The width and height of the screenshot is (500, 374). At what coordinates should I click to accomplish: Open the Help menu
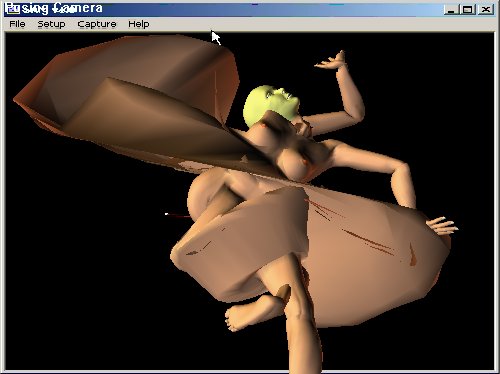139,24
